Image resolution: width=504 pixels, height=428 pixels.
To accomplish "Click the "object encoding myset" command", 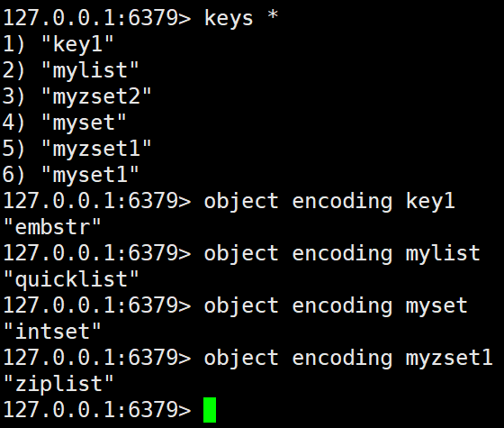I will [336, 305].
